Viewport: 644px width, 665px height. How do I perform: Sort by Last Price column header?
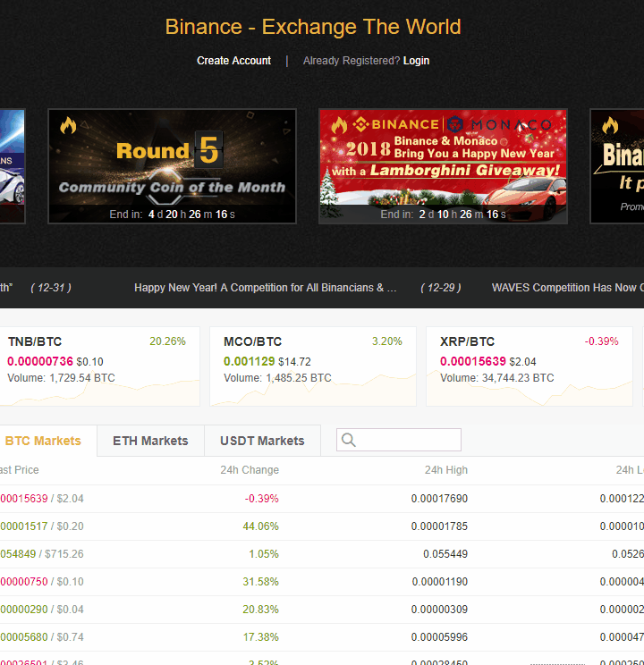(x=19, y=470)
